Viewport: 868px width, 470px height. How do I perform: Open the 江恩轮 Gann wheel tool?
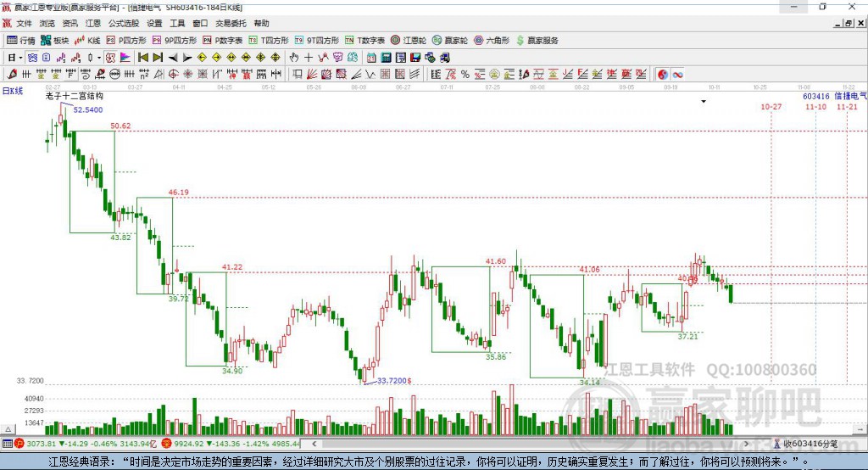409,41
